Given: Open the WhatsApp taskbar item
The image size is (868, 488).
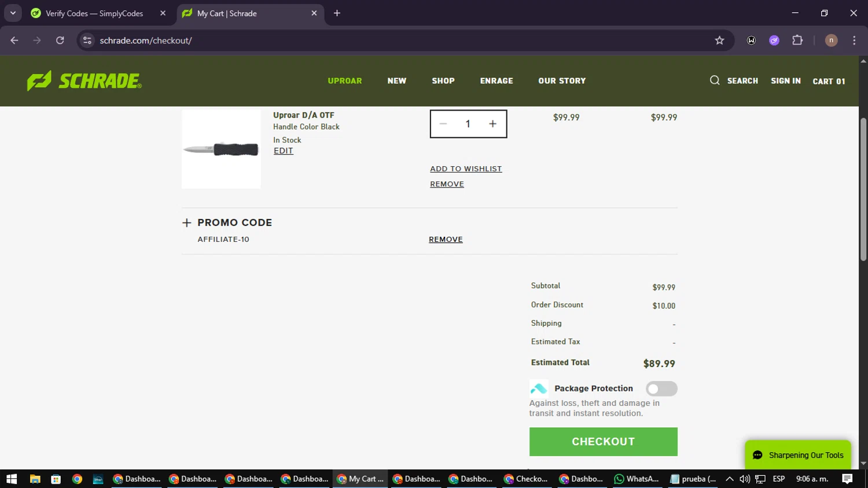Looking at the screenshot, I should (x=637, y=479).
